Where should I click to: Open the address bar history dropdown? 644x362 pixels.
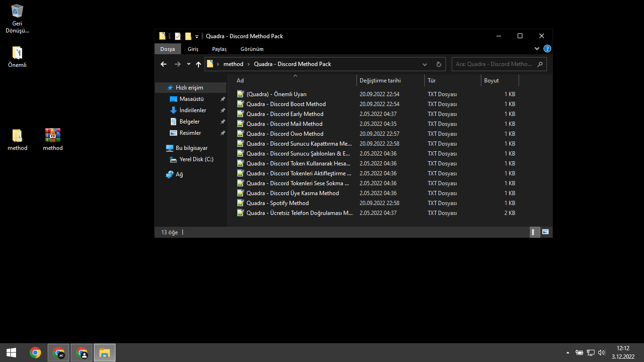pos(425,64)
